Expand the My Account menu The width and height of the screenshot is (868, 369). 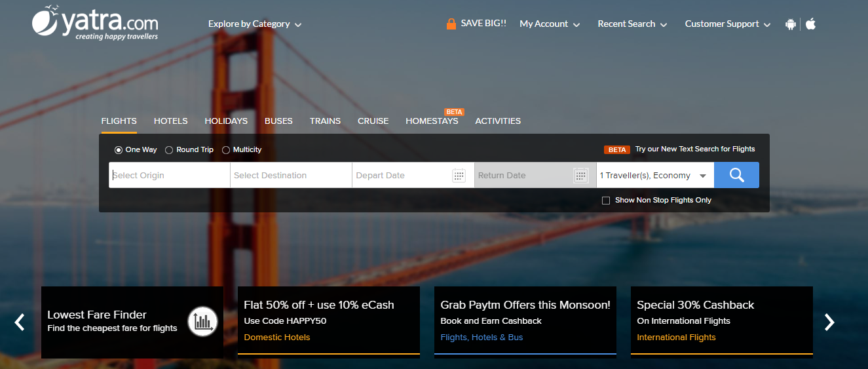(x=550, y=24)
